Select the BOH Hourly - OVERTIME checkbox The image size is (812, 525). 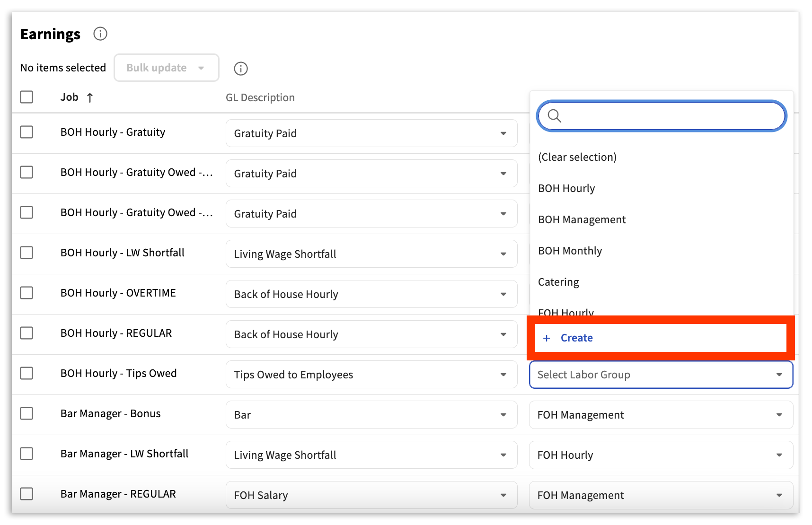point(26,293)
